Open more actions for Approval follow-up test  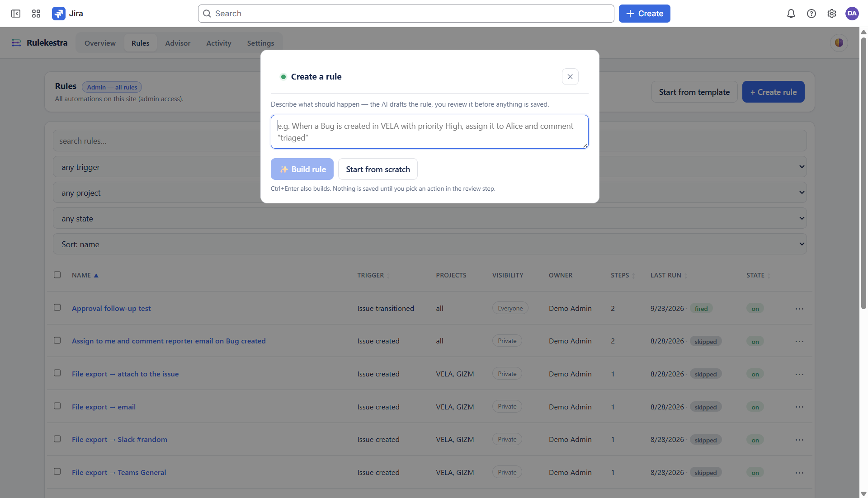tap(799, 309)
